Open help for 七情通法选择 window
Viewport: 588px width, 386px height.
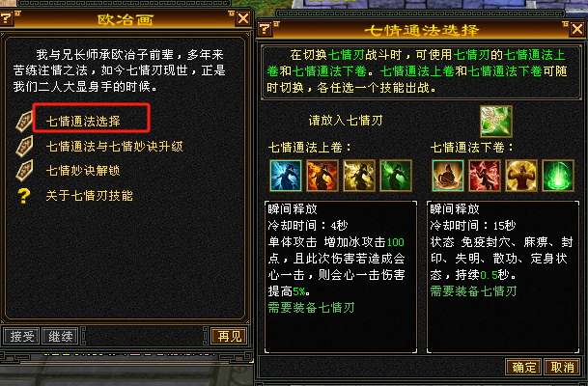point(265,29)
